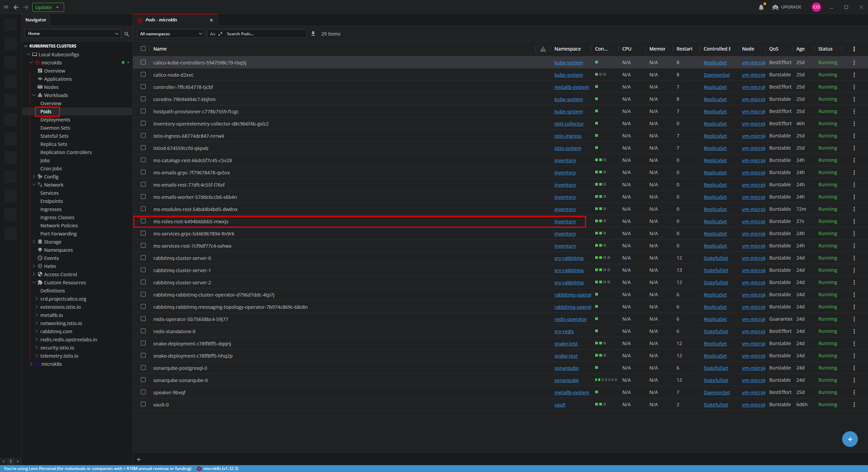This screenshot has height=472, width=868.
Task: Open snake-test namespace link for snake-deployment-c78ff8ff5-dqqnj
Action: [566, 344]
